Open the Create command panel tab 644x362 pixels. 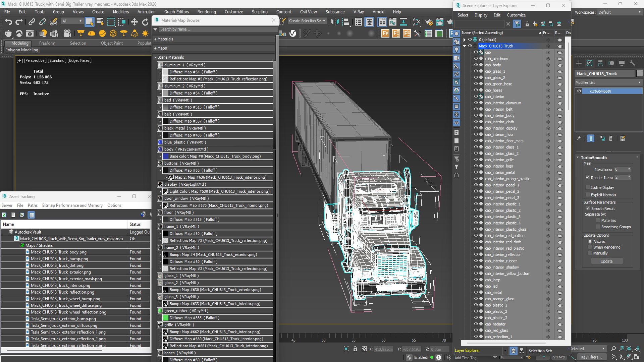579,63
